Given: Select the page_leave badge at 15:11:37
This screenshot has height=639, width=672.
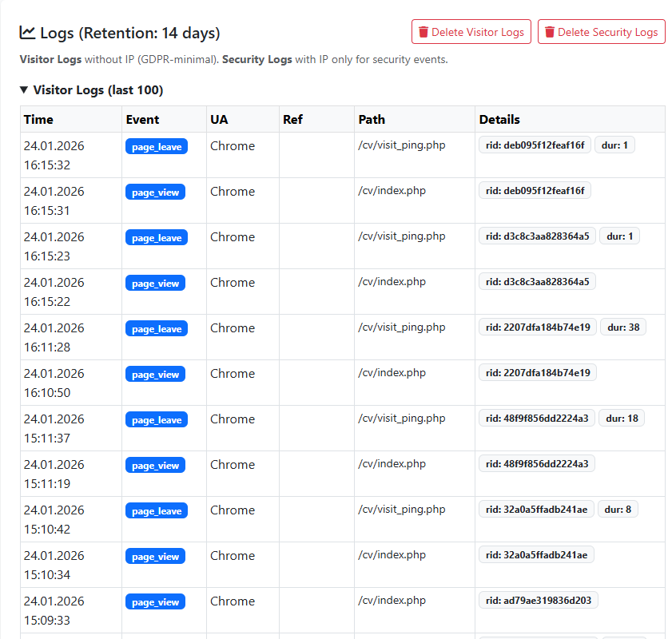Looking at the screenshot, I should point(156,420).
